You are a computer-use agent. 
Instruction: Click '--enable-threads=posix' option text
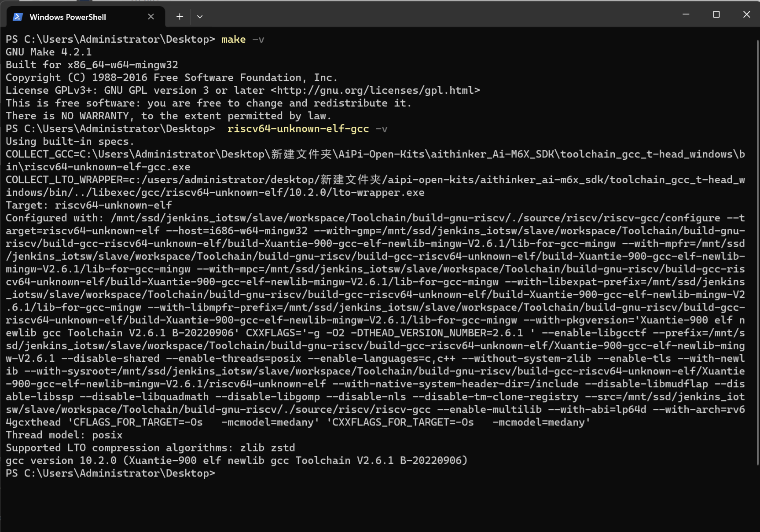click(x=234, y=359)
